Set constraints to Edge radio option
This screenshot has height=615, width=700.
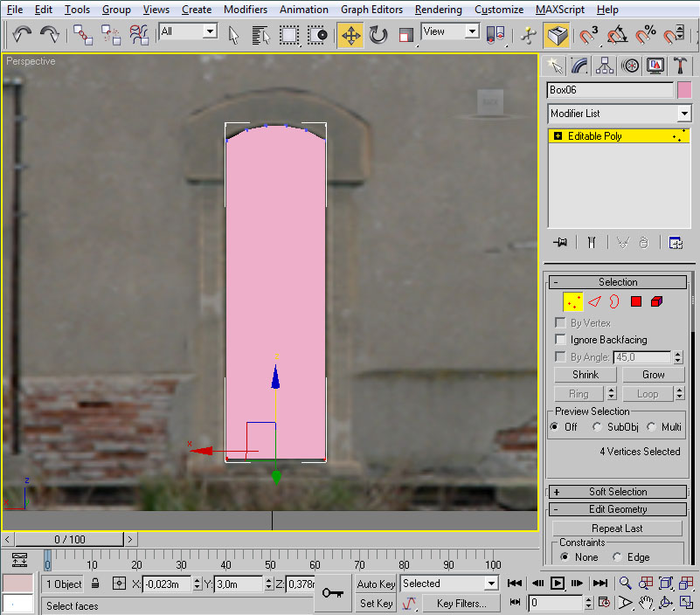617,557
